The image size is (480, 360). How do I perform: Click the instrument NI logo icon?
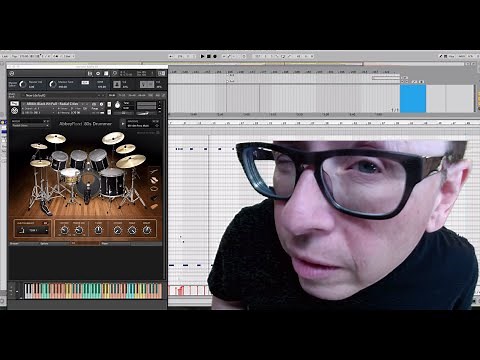tap(14, 110)
